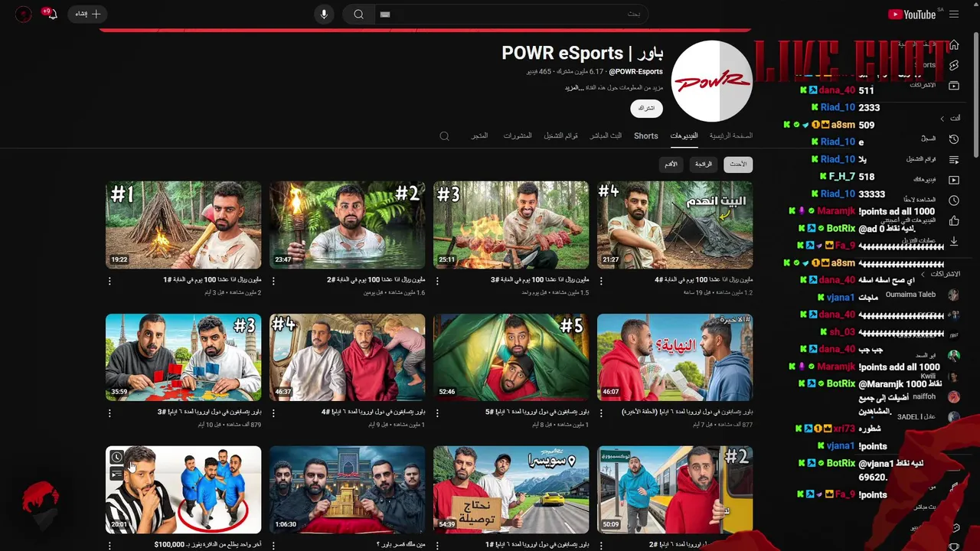The height and width of the screenshot is (551, 980).
Task: Open the three-dot menu for the forest #4 video
Action: [601, 281]
